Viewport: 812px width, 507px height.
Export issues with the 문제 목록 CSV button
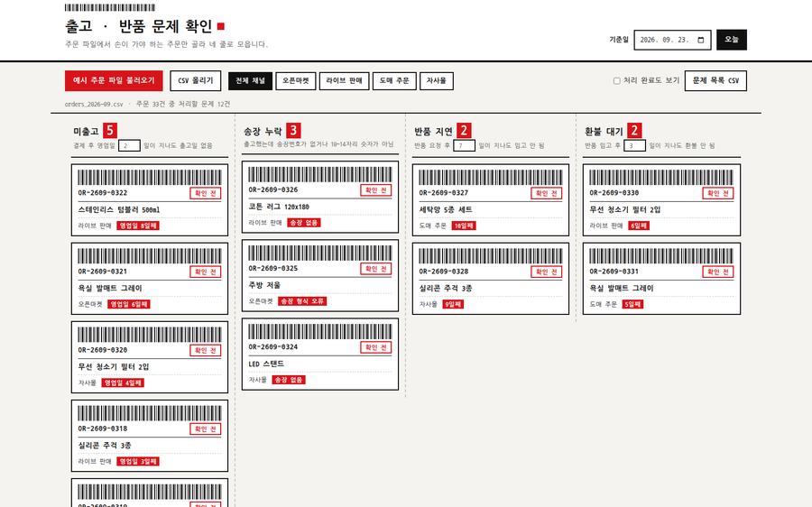pyautogui.click(x=715, y=81)
